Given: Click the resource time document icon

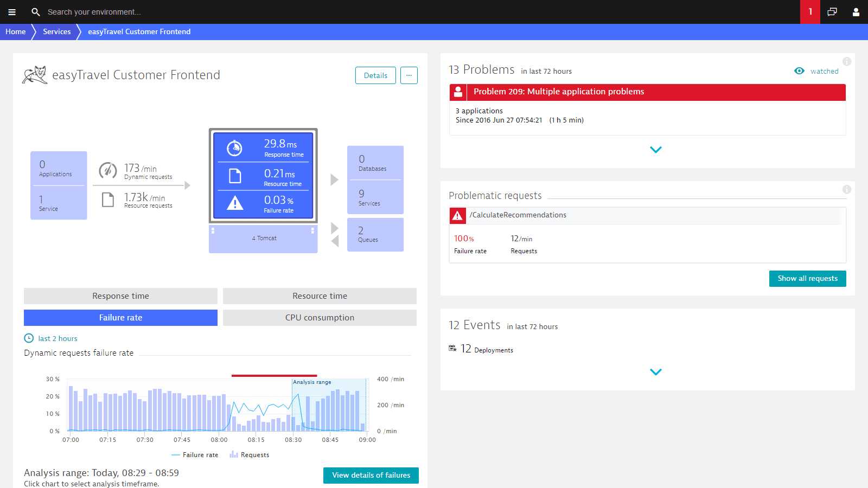Looking at the screenshot, I should pyautogui.click(x=235, y=176).
